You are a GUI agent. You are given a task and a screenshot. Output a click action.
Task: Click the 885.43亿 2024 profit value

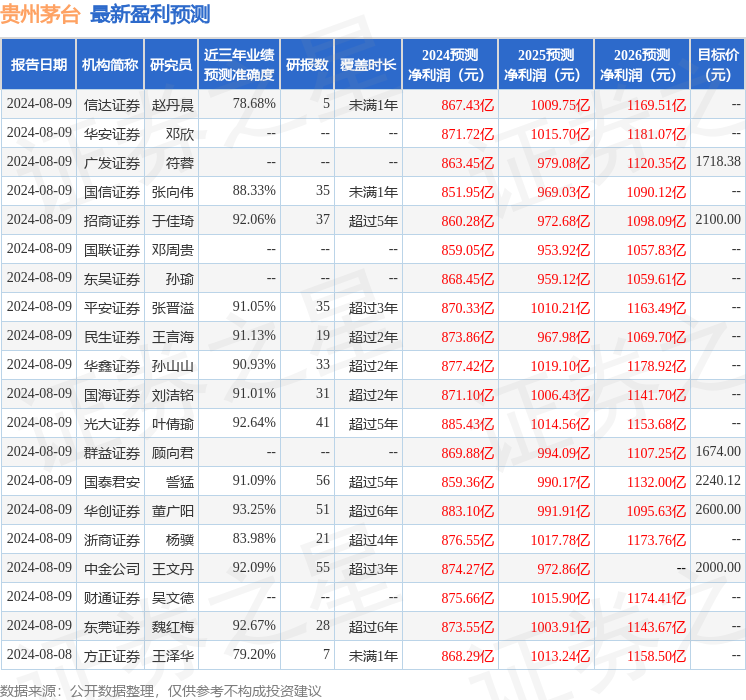467,424
